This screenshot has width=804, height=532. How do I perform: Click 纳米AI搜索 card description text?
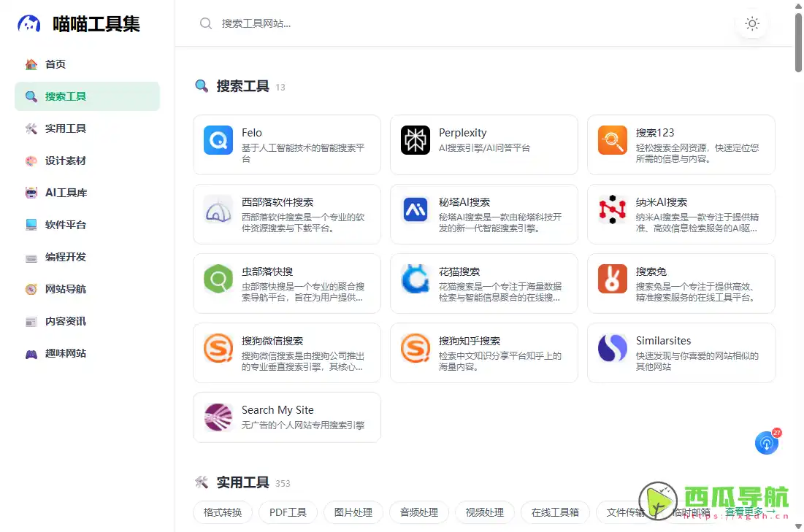(697, 223)
